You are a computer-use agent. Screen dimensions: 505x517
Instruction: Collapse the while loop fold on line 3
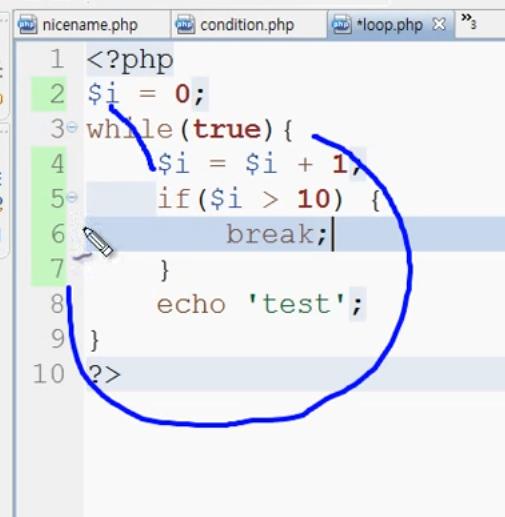click(72, 127)
